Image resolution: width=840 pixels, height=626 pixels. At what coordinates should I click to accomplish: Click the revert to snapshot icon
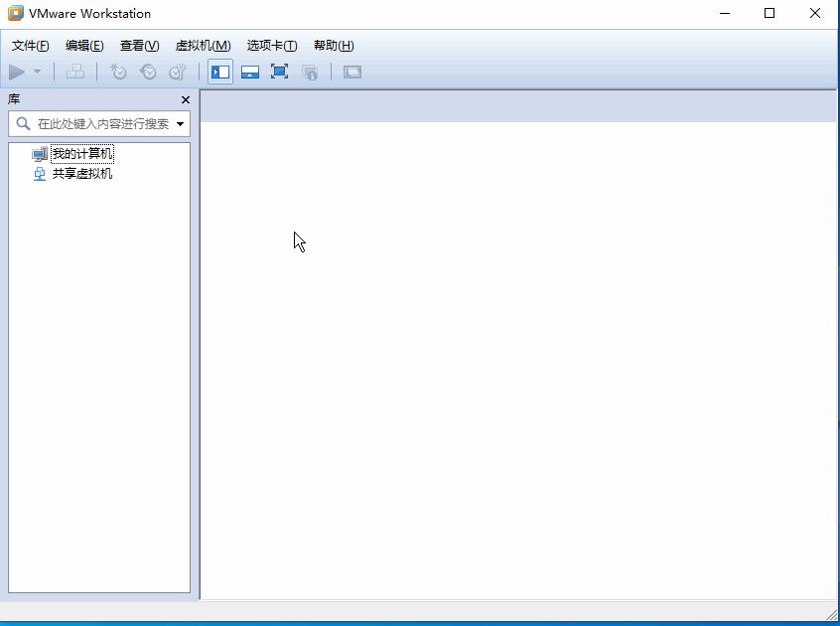148,72
